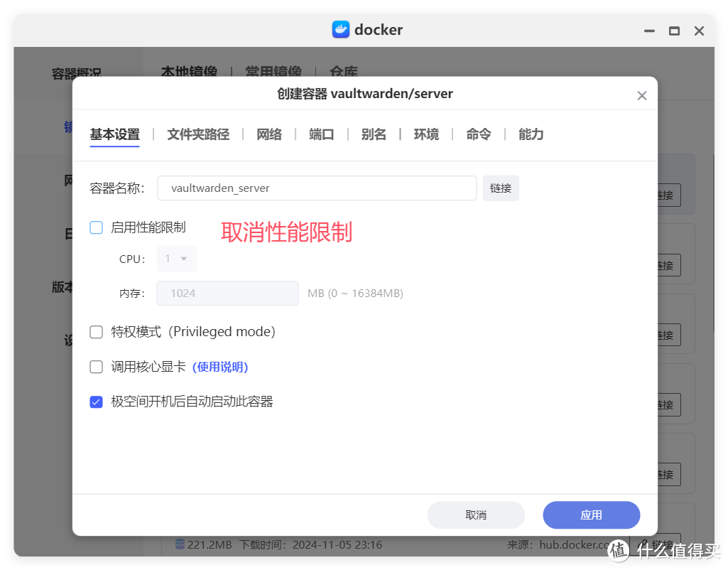Enable the 启用性能限制 checkbox
Screen dimensions: 728x570
(x=97, y=227)
